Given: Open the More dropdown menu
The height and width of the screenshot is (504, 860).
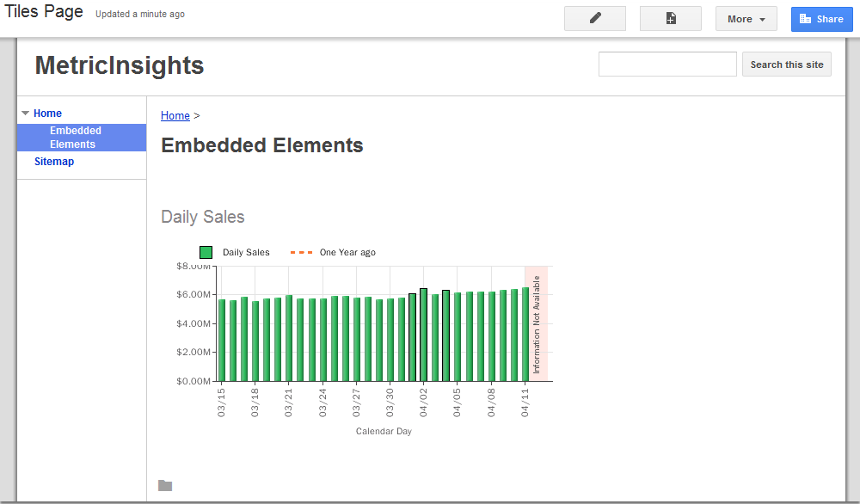Looking at the screenshot, I should (x=746, y=19).
